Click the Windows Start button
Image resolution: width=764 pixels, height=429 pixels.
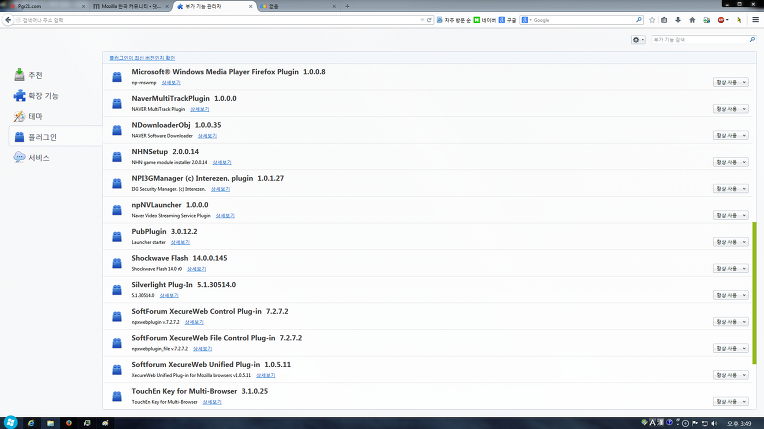point(11,421)
